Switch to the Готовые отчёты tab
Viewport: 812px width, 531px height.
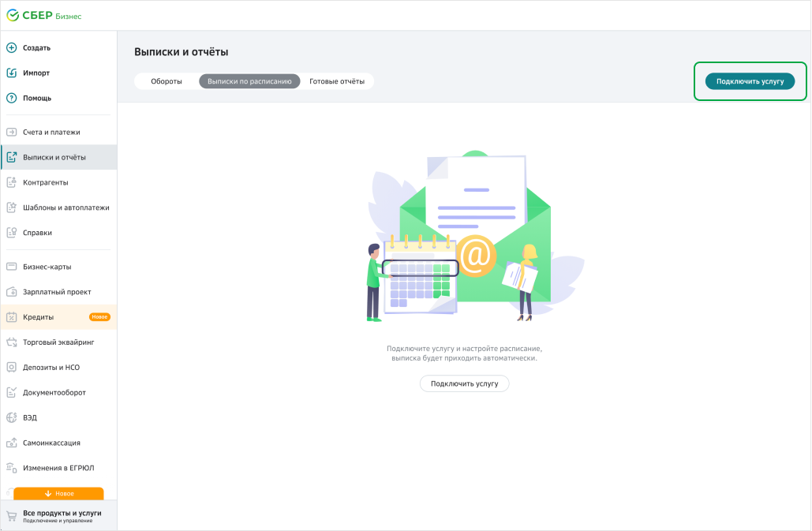(x=337, y=81)
